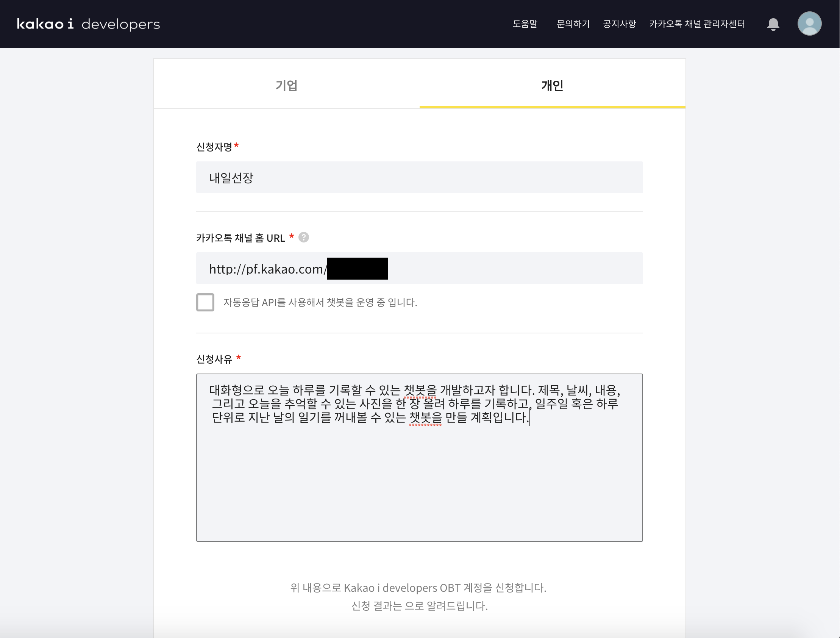Screen dimensions: 840x638
Task: Click the channel URL help question-mark icon
Action: tap(303, 238)
